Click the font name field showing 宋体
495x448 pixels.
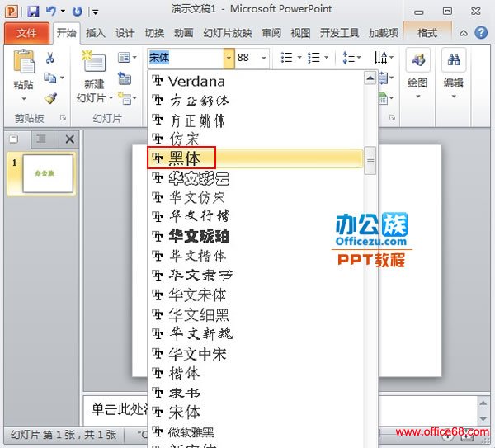tap(186, 58)
